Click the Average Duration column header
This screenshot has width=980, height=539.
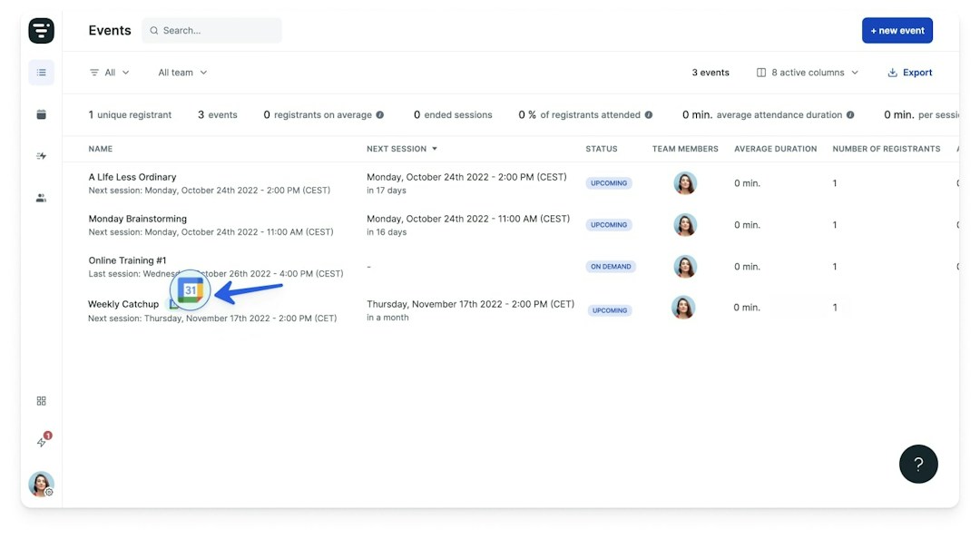click(775, 149)
